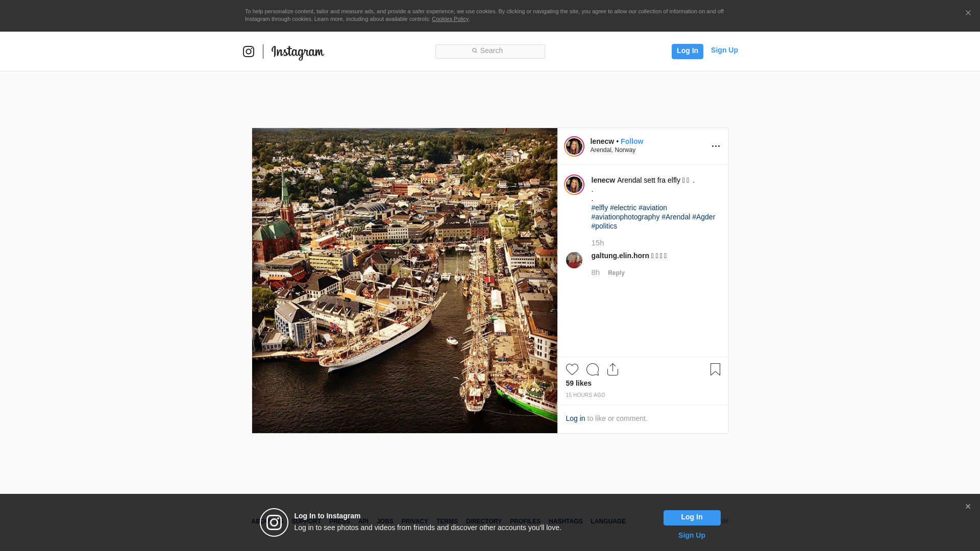The image size is (980, 551).
Task: Click the comment speech bubble icon
Action: point(592,369)
